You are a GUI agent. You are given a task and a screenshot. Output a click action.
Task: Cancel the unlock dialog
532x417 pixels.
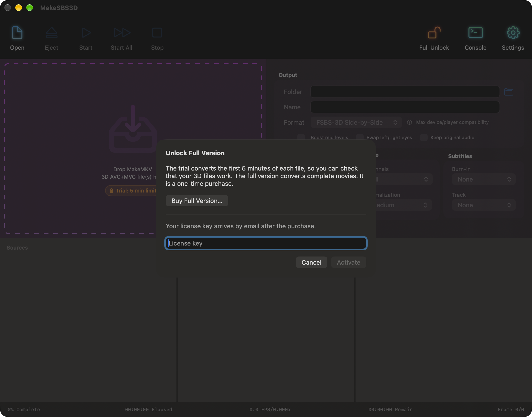[x=311, y=262]
